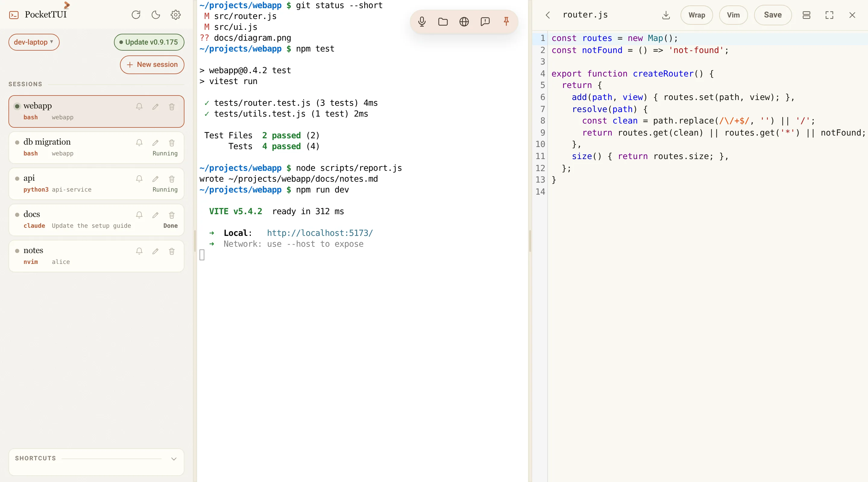Trash the api session
868x482 pixels.
(x=171, y=179)
